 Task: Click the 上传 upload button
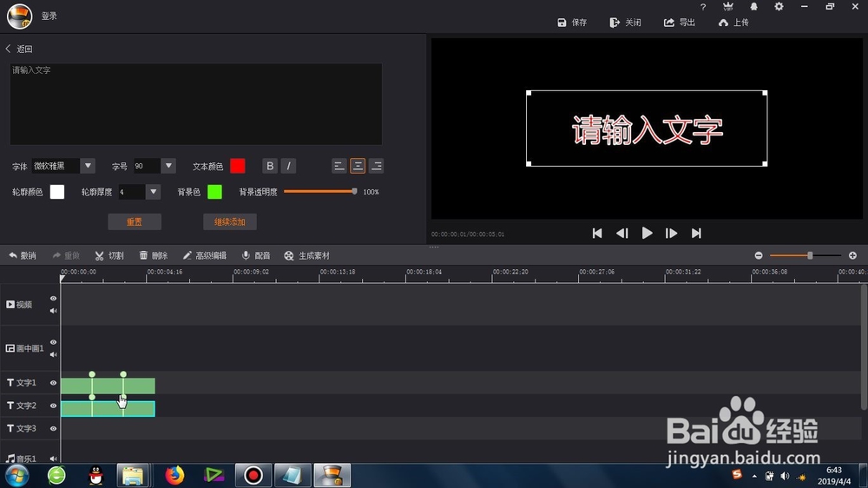[x=733, y=23]
